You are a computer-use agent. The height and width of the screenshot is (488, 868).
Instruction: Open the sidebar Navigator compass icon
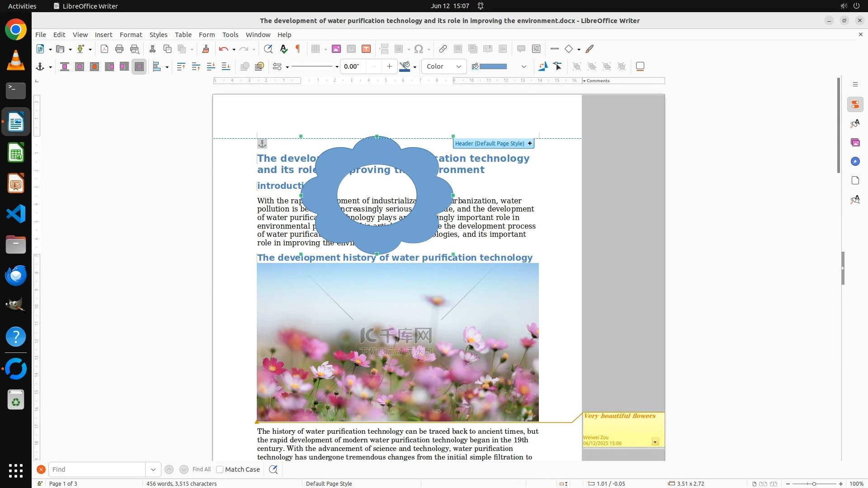[855, 161]
